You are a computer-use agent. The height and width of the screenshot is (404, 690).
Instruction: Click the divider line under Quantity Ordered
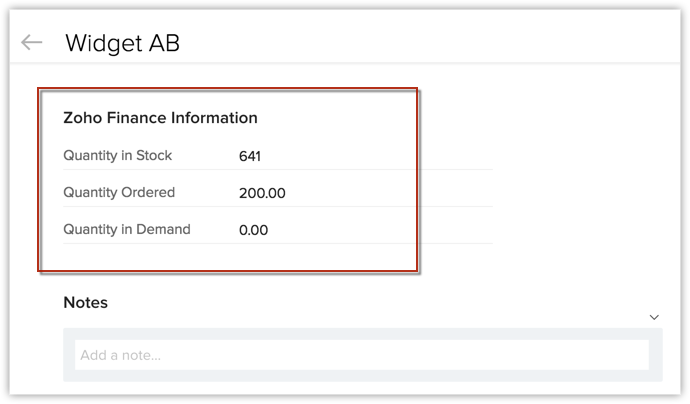coord(278,206)
